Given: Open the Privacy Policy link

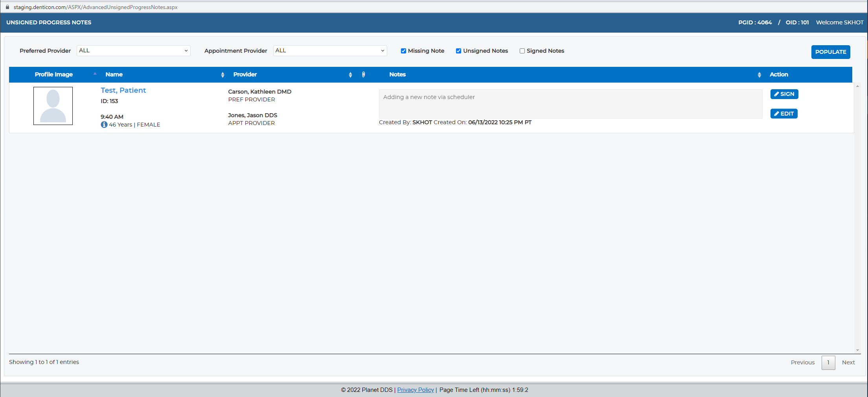Looking at the screenshot, I should (416, 390).
